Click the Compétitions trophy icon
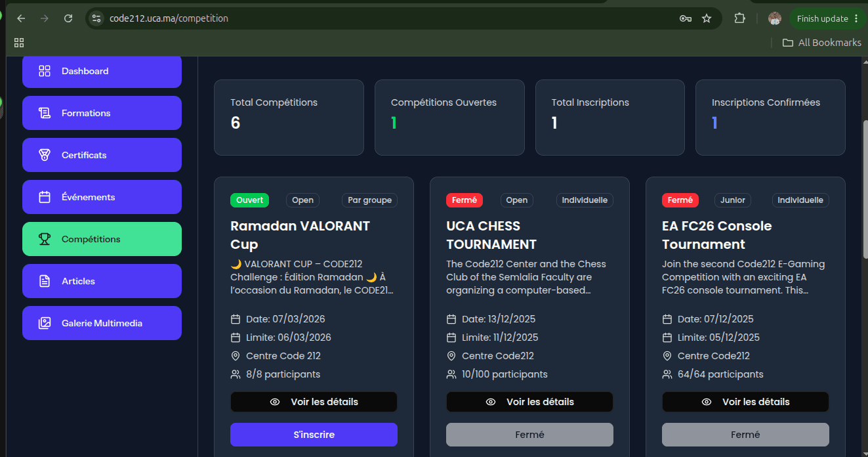 coord(45,239)
